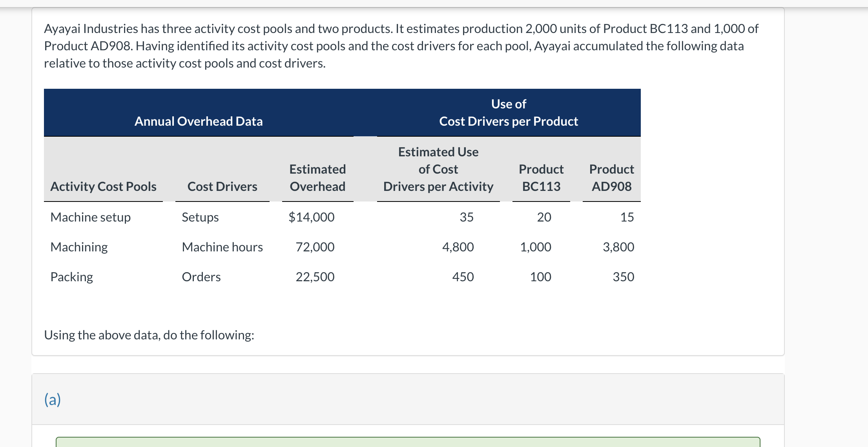Click the 4,800 estimated use value
The image size is (868, 447).
pyautogui.click(x=458, y=247)
